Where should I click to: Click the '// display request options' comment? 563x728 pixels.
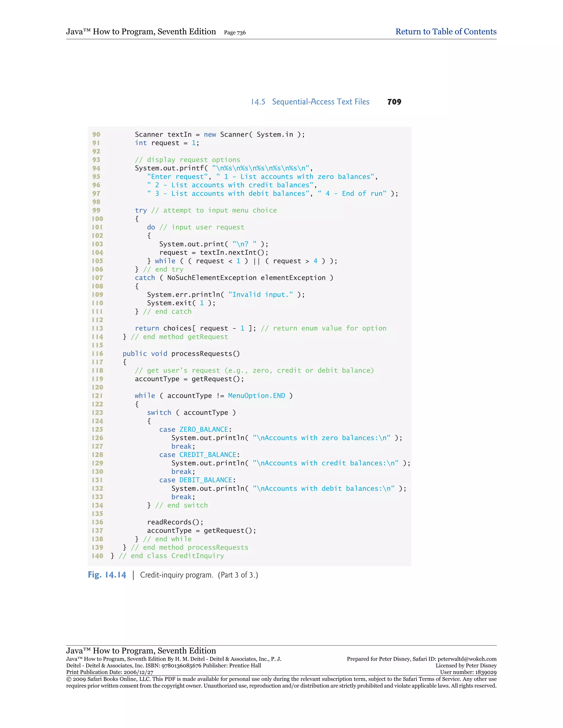click(x=187, y=160)
